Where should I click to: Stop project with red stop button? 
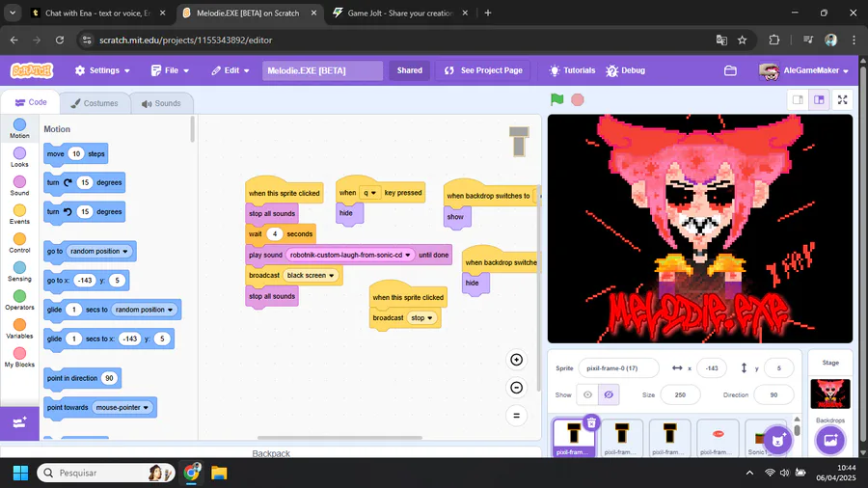click(x=578, y=99)
